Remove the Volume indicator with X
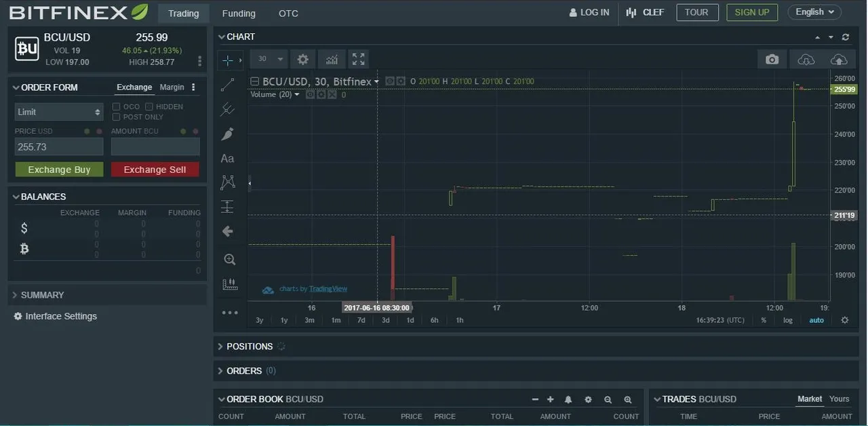Viewport: 868px width, 426px height. pos(332,94)
